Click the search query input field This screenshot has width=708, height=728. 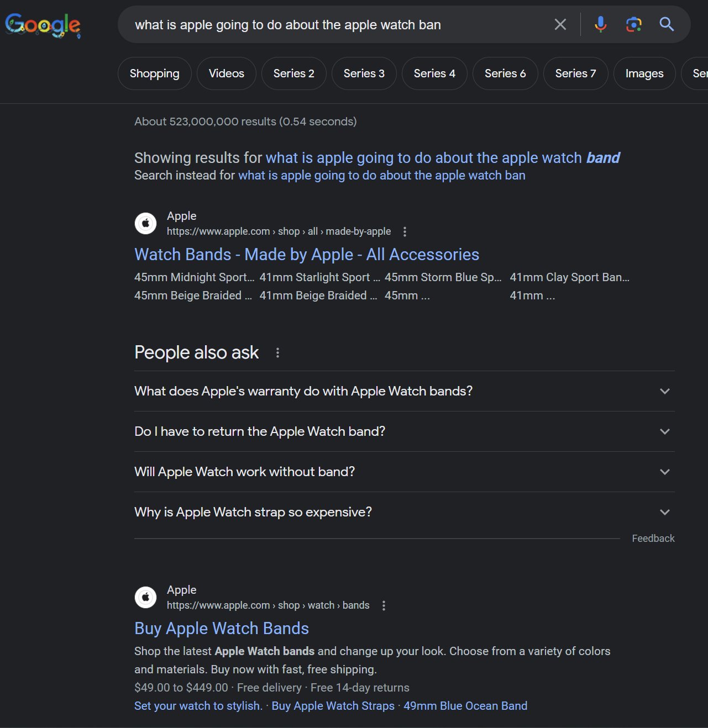click(x=337, y=25)
